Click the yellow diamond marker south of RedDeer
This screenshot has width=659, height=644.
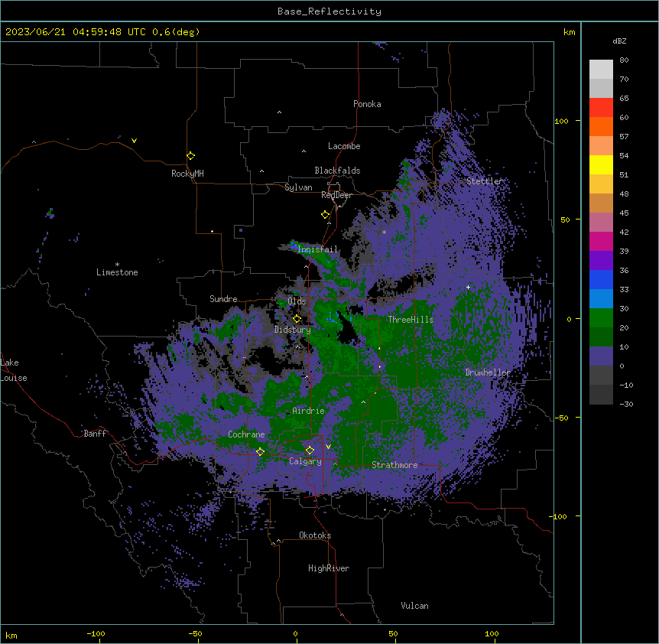click(x=326, y=215)
